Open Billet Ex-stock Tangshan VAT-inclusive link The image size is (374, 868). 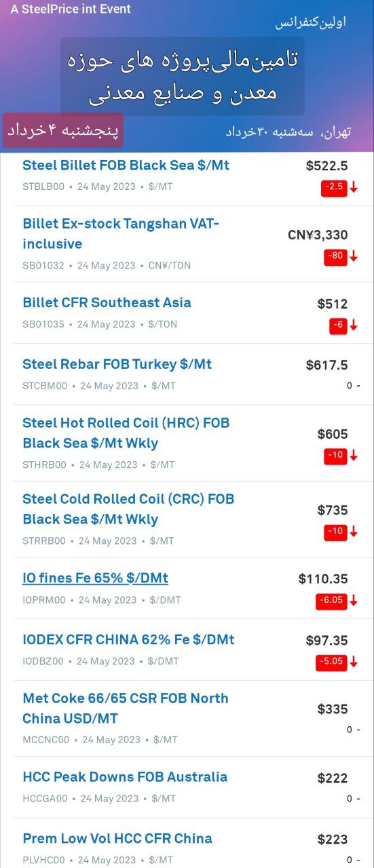(x=121, y=234)
